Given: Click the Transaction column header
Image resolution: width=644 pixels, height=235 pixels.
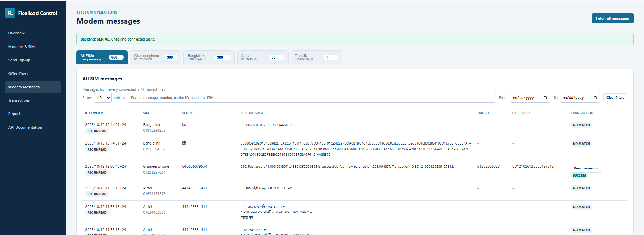Looking at the screenshot, I should (x=582, y=113).
